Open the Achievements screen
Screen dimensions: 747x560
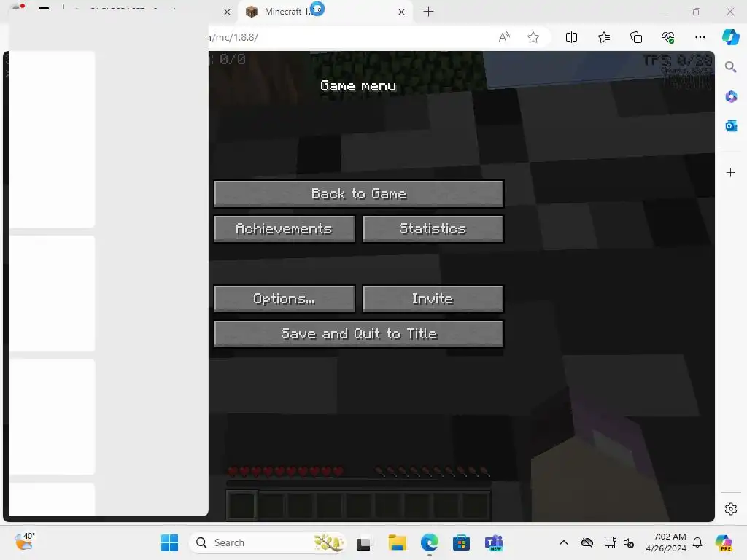click(285, 228)
